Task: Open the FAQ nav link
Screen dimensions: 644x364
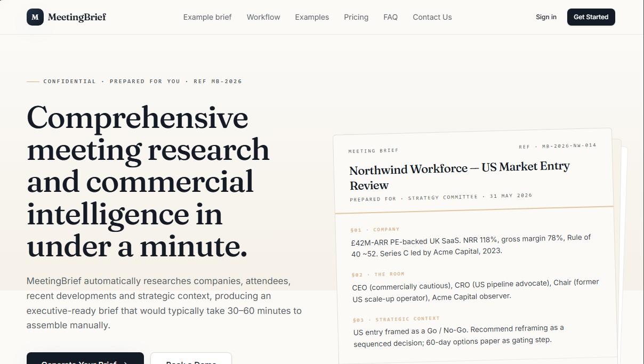Action: pos(390,17)
